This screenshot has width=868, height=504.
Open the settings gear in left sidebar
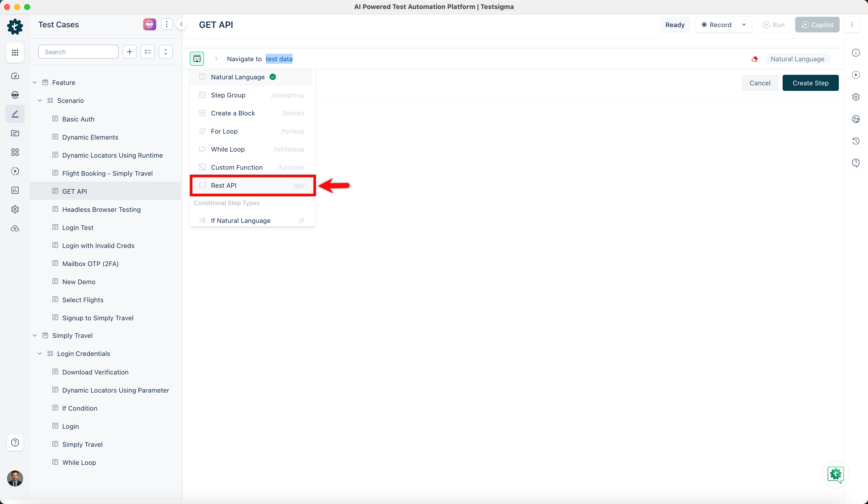[x=15, y=209]
